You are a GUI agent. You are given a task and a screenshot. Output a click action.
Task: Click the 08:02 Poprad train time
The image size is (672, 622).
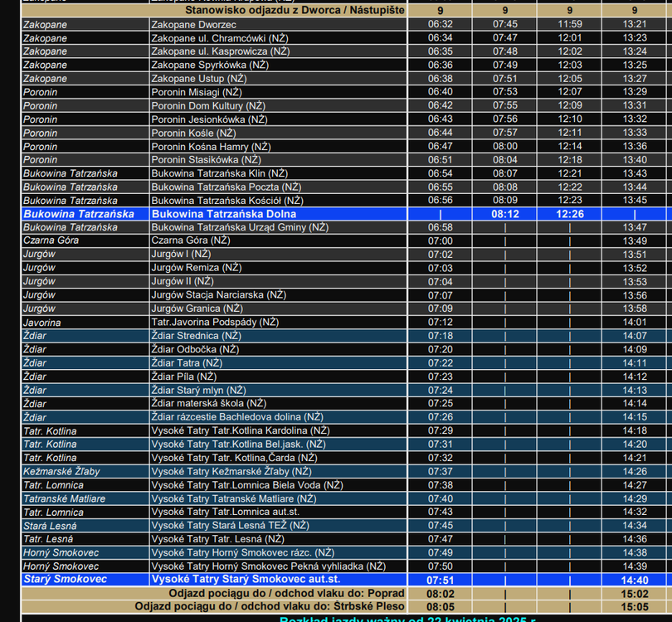click(441, 594)
